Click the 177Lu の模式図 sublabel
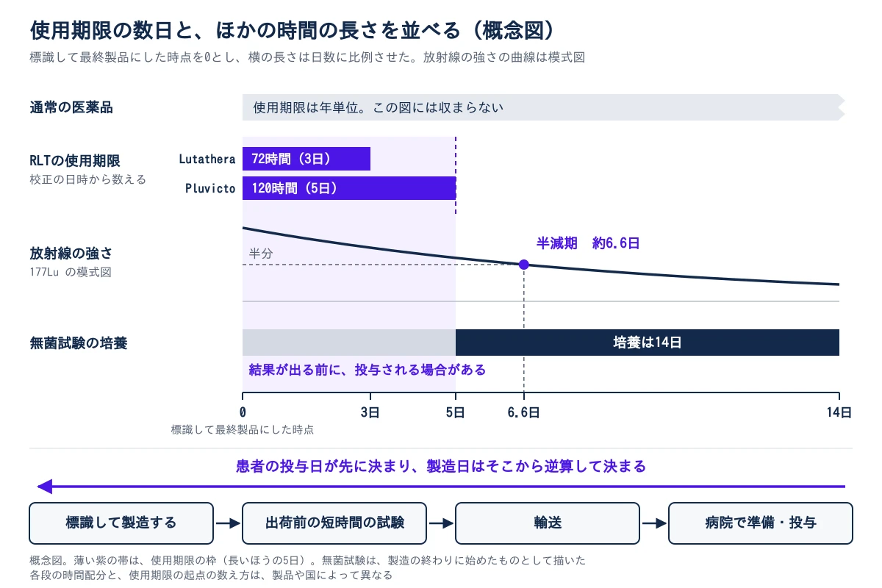Viewport: 882px width, 588px height. coord(71,272)
